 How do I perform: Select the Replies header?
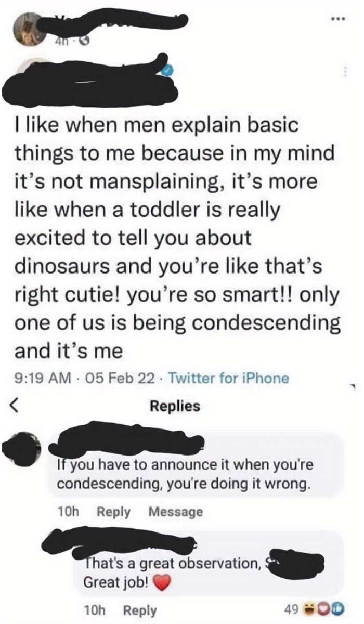[174, 407]
